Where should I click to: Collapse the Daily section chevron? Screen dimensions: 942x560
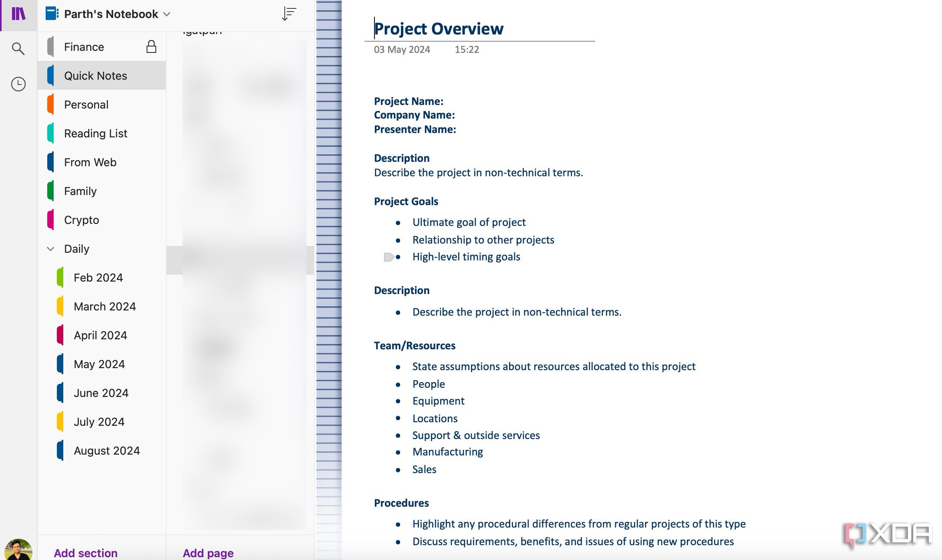pos(50,249)
